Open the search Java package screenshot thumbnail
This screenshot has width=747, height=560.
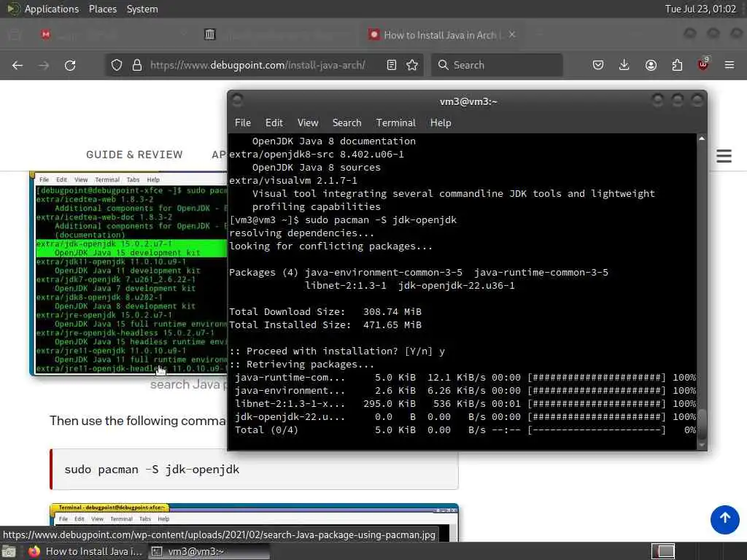click(x=128, y=274)
